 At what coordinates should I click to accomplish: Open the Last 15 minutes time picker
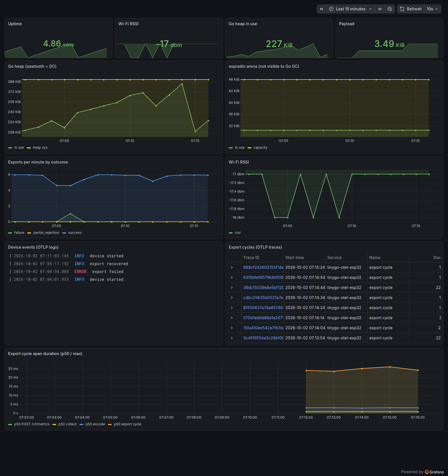click(x=351, y=9)
